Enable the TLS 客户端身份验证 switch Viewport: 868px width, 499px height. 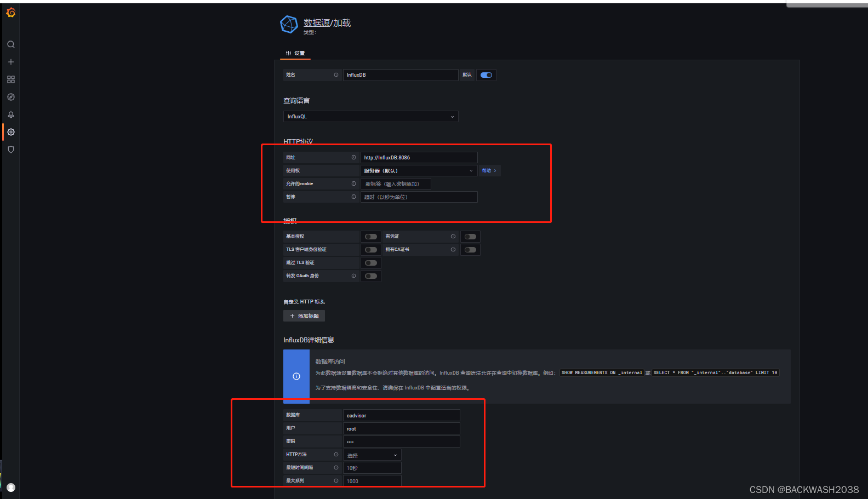click(371, 250)
